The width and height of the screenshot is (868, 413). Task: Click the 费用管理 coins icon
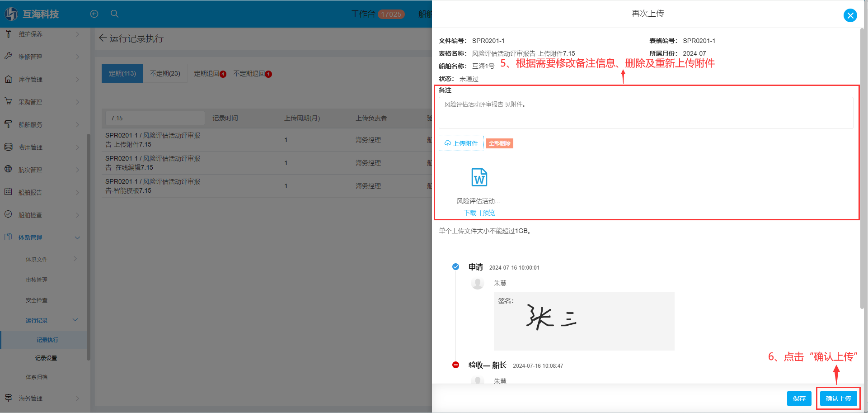click(x=8, y=147)
